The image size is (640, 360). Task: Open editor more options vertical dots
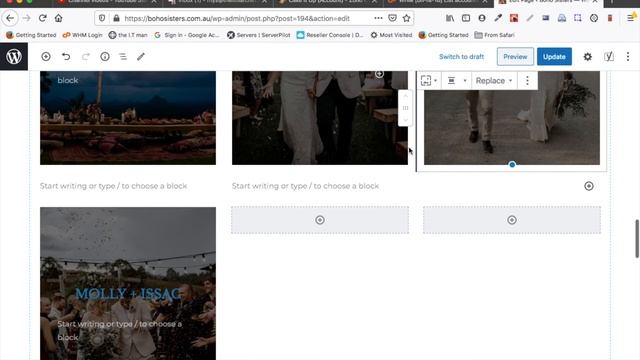(x=628, y=57)
